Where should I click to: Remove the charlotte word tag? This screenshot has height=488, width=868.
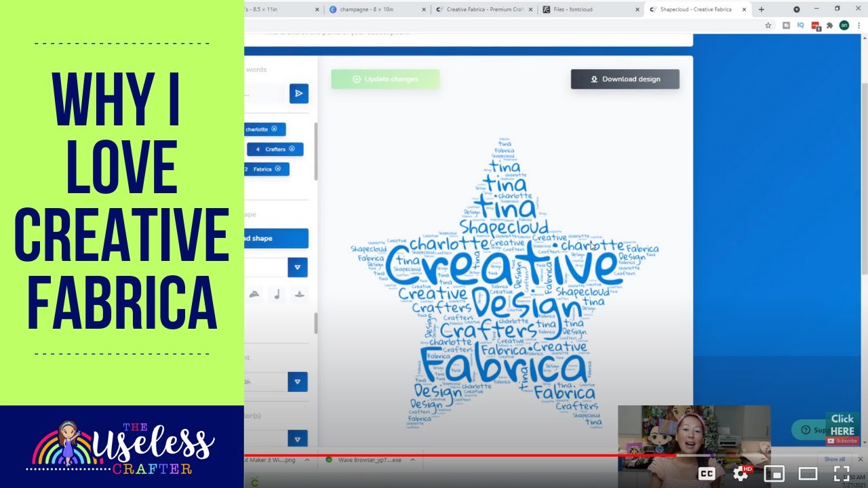pyautogui.click(x=274, y=129)
